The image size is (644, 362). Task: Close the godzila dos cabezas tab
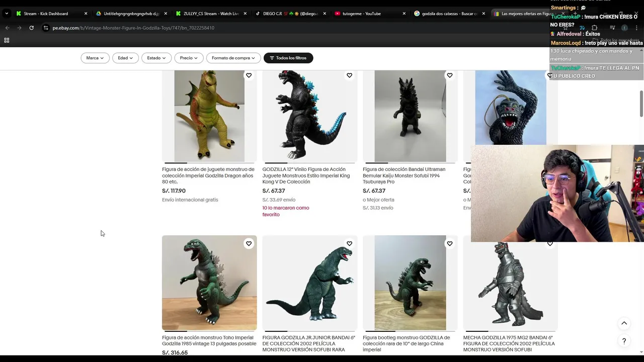point(484,14)
